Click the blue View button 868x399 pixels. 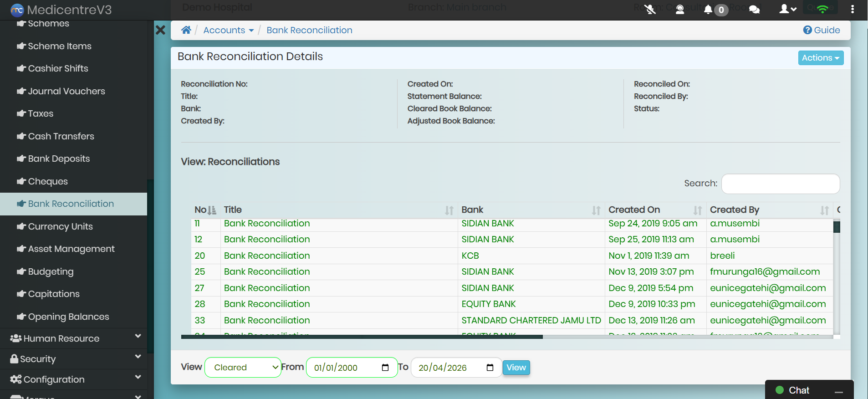[x=516, y=368]
